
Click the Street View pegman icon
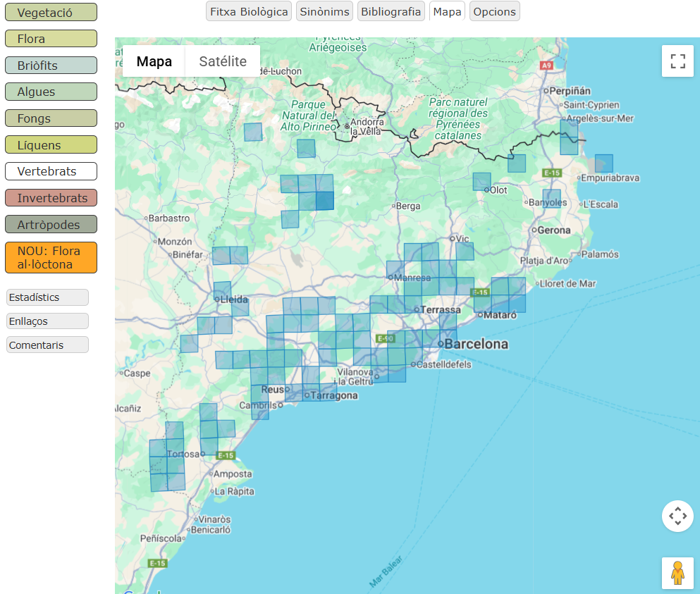point(677,573)
